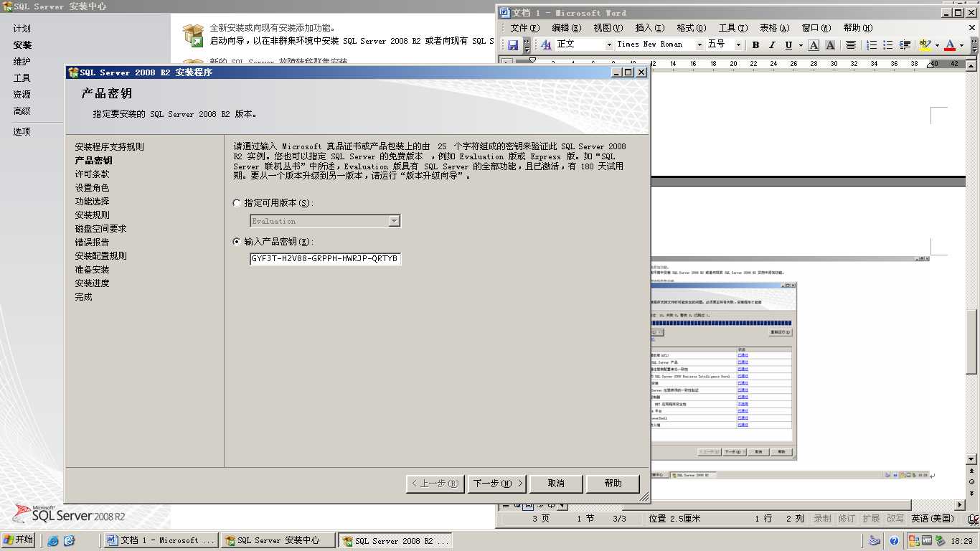Open the 视图 (View) menu in Word
This screenshot has height=551, width=980.
coord(608,28)
